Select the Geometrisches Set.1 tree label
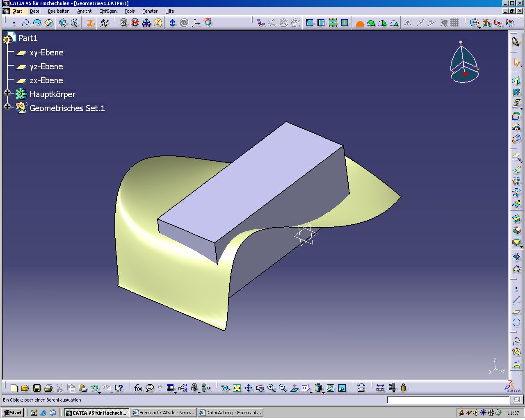 [67, 108]
